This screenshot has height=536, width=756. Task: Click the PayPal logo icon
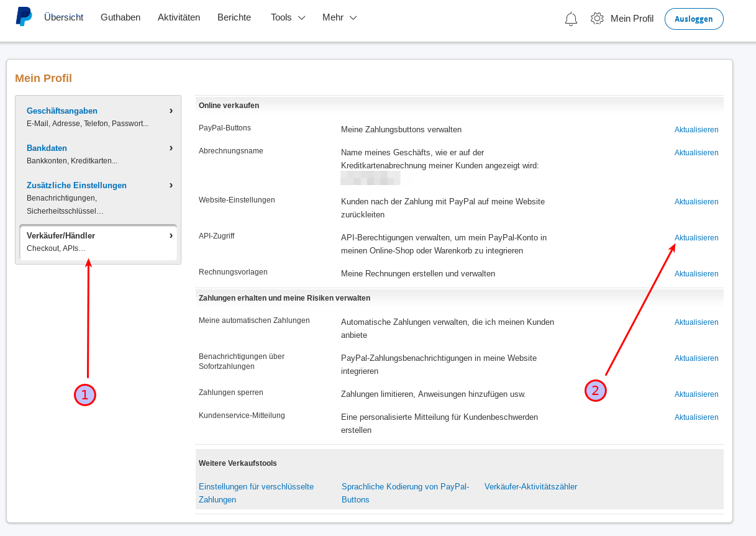(x=24, y=17)
